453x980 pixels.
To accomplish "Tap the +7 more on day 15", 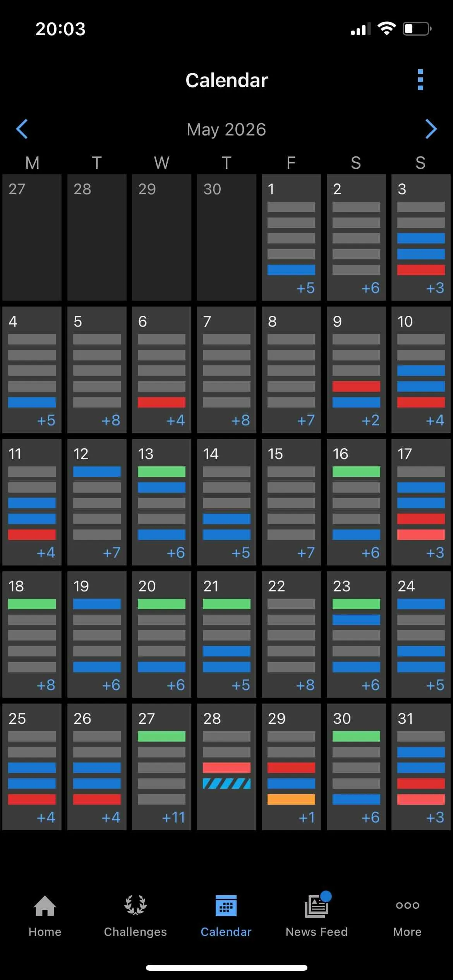I will point(306,553).
